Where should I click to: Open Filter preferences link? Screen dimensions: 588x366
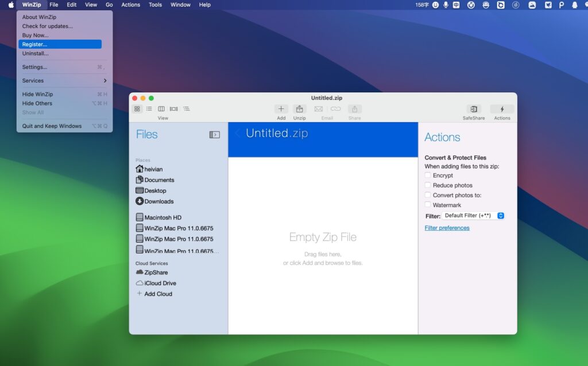(447, 227)
